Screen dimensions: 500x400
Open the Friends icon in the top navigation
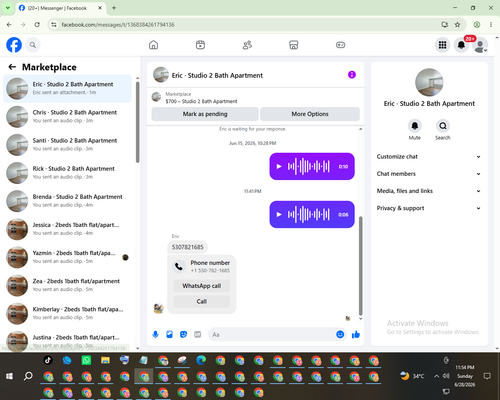[247, 45]
